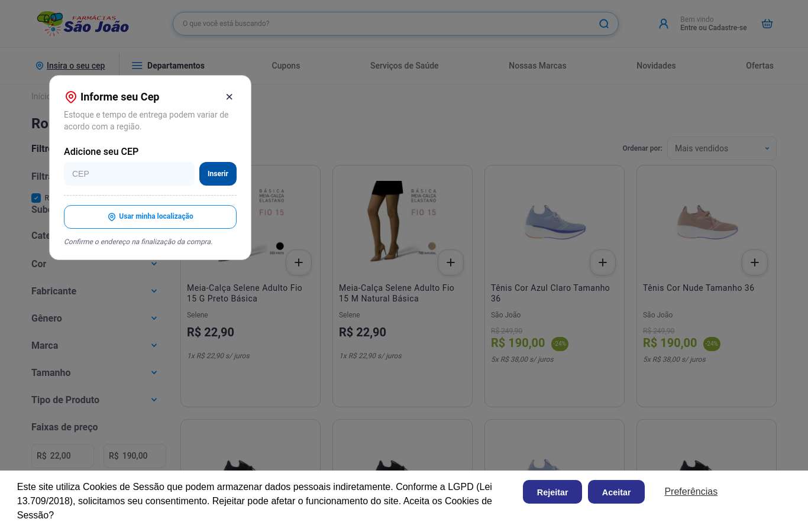Accept cookies with Aceitar

click(x=616, y=492)
